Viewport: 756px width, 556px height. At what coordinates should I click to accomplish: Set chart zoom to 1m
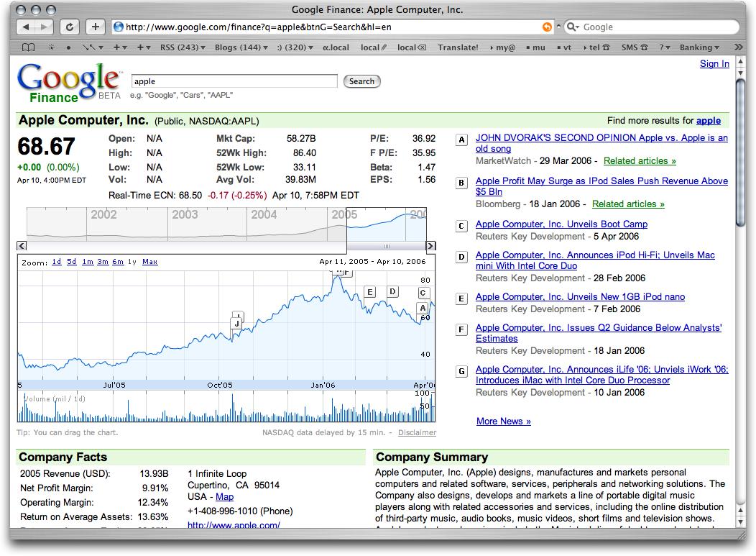(87, 262)
